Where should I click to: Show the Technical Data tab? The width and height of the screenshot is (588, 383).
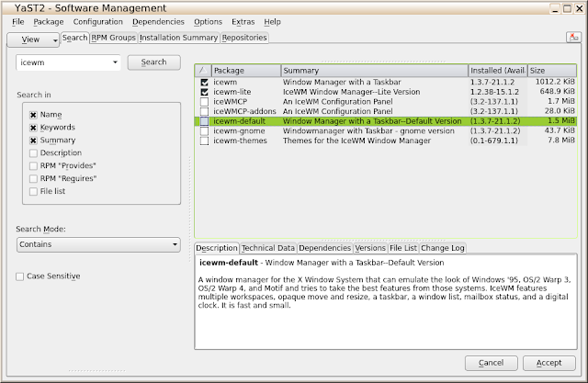click(x=268, y=248)
